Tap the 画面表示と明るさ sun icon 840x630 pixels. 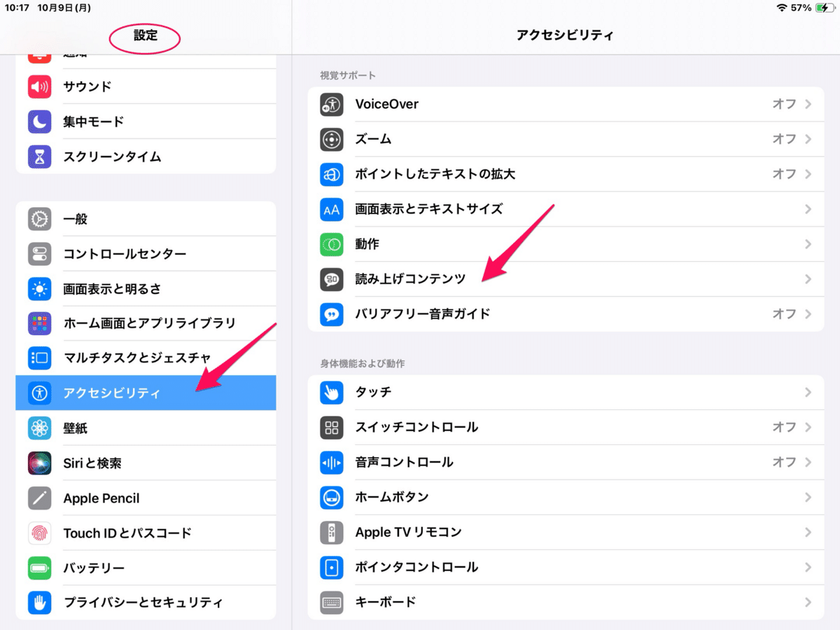(x=40, y=288)
